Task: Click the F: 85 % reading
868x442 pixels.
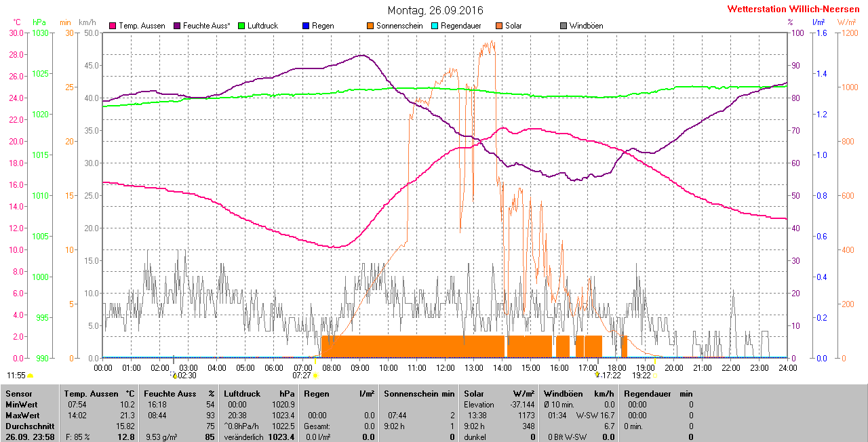Action: click(79, 437)
